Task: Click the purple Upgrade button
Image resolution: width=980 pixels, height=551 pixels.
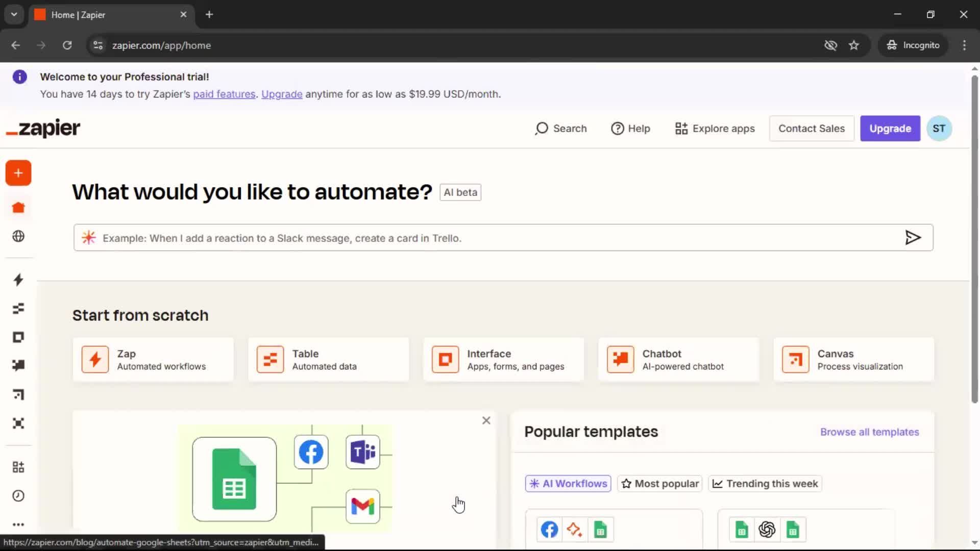Action: (x=890, y=129)
